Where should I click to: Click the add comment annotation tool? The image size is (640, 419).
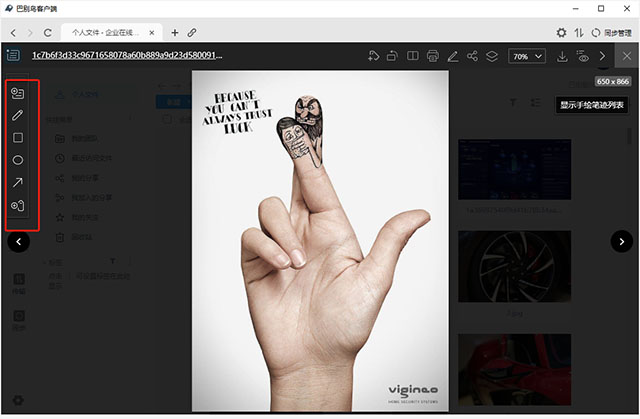click(17, 93)
